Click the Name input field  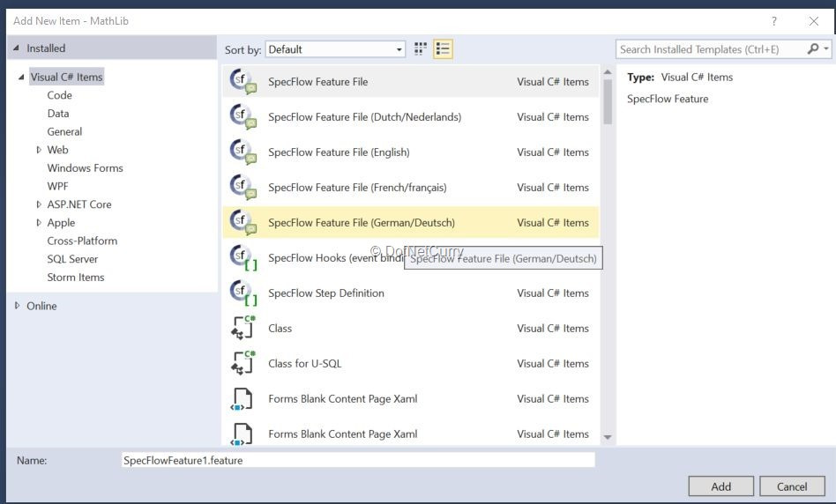[358, 460]
